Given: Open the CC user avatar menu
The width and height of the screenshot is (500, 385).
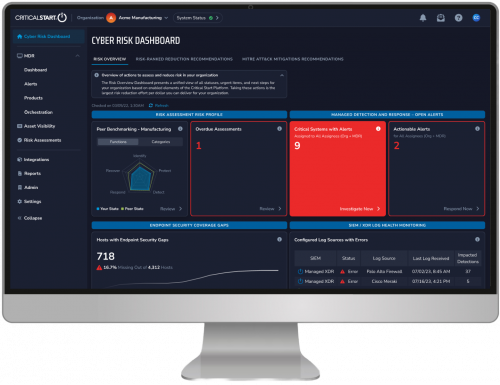Looking at the screenshot, I should [x=476, y=18].
